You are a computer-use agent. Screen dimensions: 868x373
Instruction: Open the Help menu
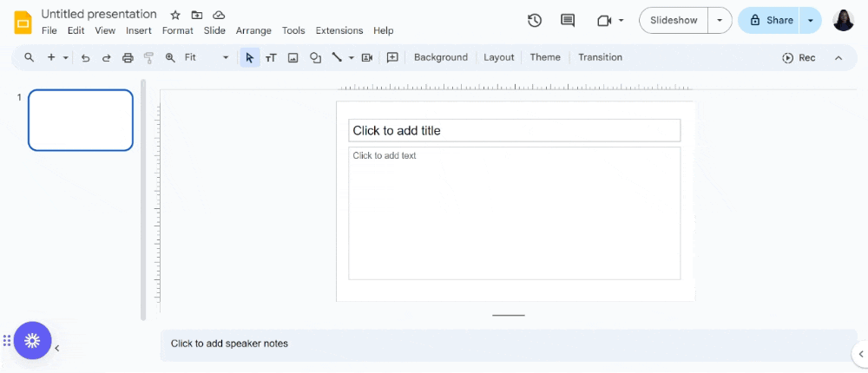coord(383,30)
